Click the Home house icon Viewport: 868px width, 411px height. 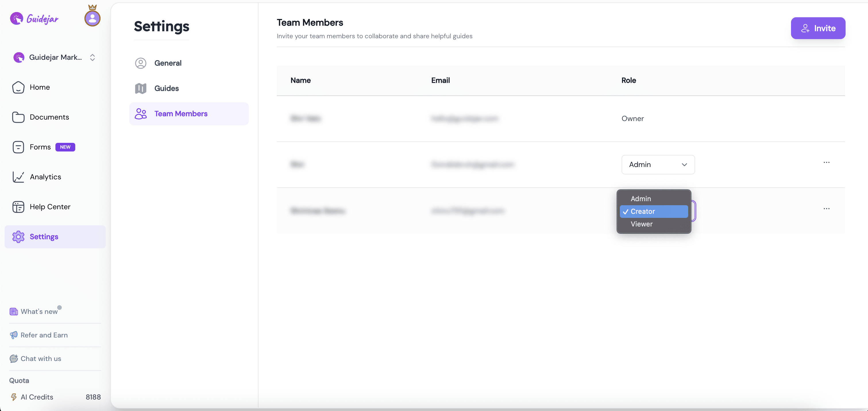point(18,87)
